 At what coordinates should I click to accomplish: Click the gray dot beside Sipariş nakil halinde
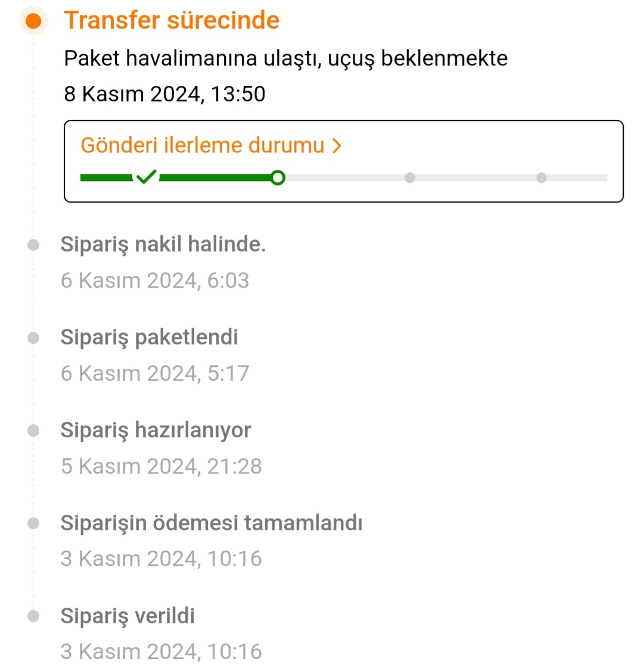coord(34,245)
